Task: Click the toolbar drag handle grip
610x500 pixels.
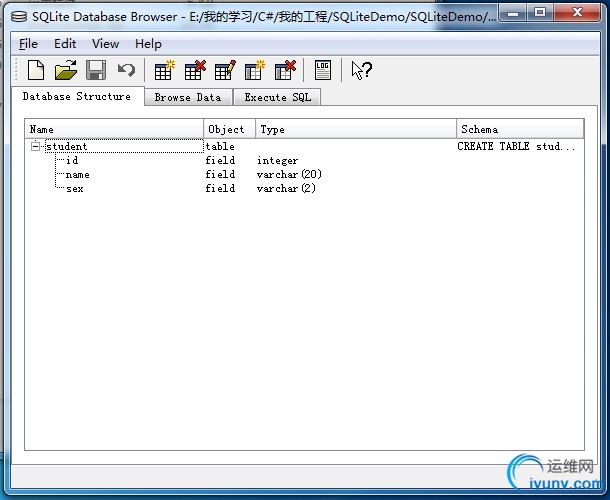Action: click(16, 70)
